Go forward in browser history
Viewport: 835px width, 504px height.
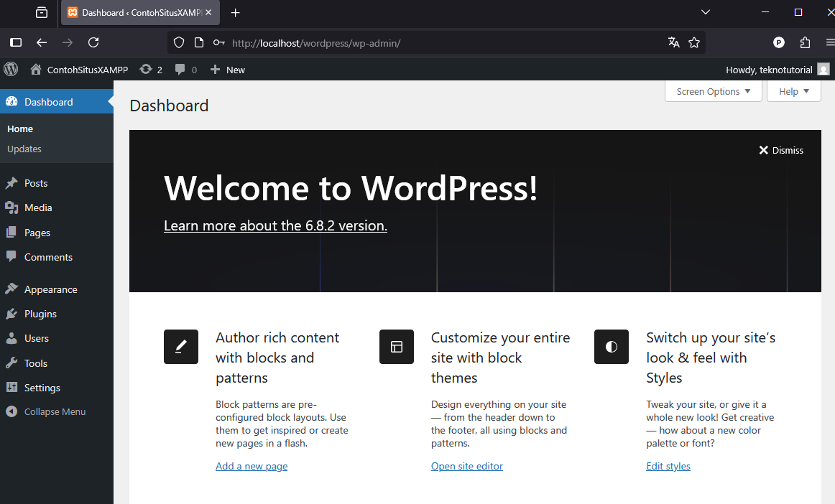click(x=67, y=42)
